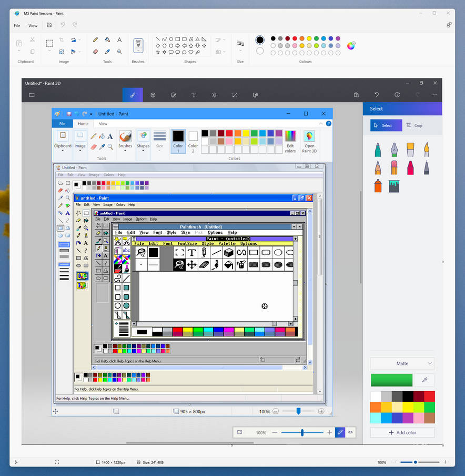The image size is (465, 476).
Task: Click the History icon in Paint 3D
Action: [397, 95]
